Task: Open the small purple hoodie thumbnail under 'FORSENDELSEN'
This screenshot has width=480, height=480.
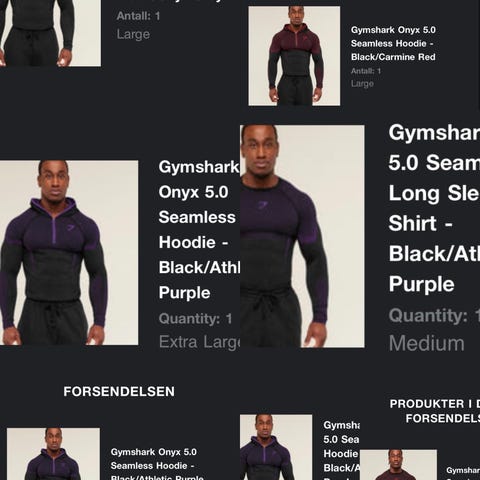Action: [x=53, y=454]
